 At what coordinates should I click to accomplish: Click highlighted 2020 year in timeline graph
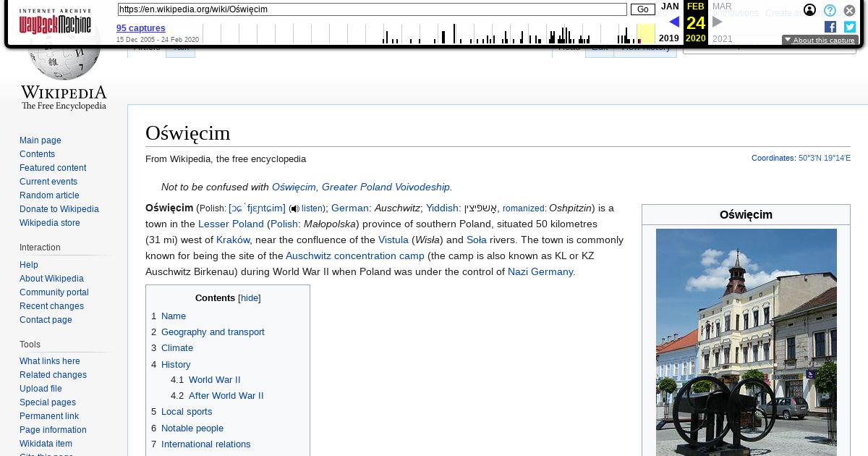(x=645, y=34)
